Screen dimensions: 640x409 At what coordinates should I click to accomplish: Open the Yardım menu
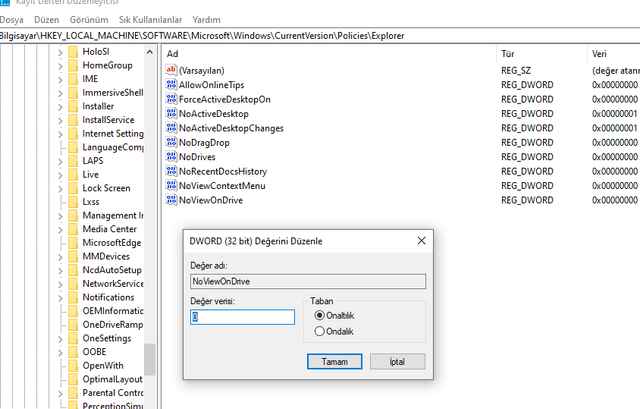pos(206,20)
